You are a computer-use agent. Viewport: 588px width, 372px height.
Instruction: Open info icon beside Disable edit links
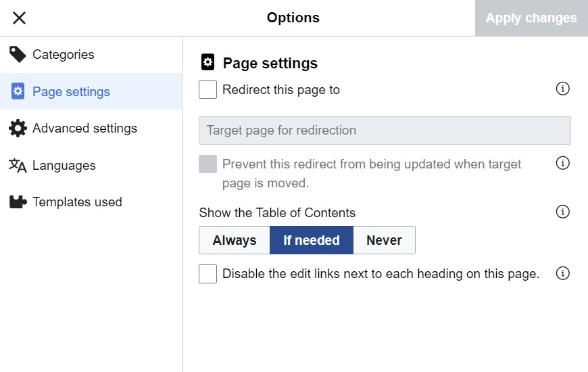(562, 273)
